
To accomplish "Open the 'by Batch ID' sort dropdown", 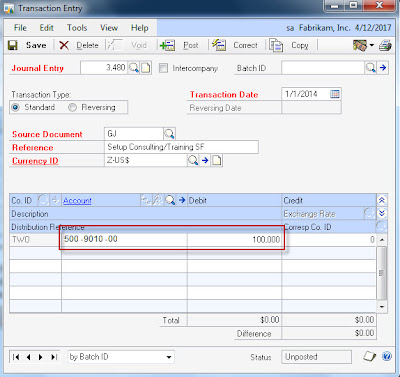I will [169, 357].
